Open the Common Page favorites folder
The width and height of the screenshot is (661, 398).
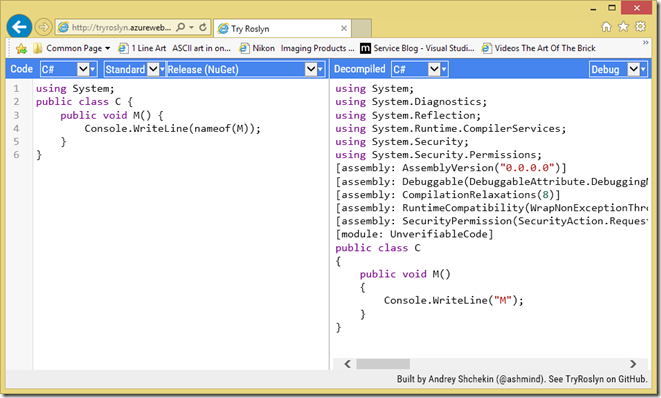[72, 48]
